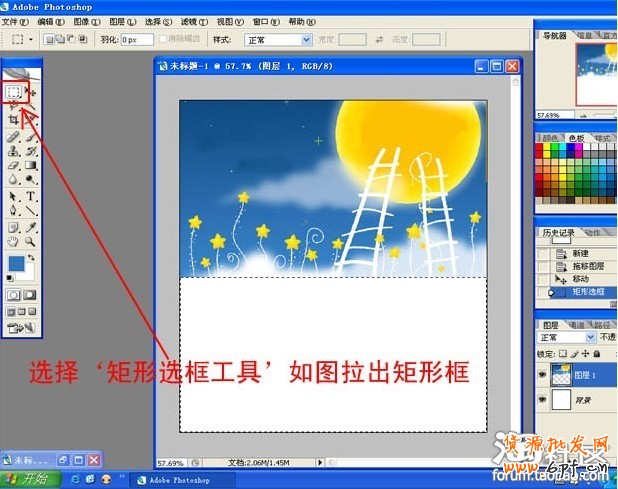The image size is (618, 489).
Task: Toggle lock position in Layers panel
Action: click(x=586, y=354)
